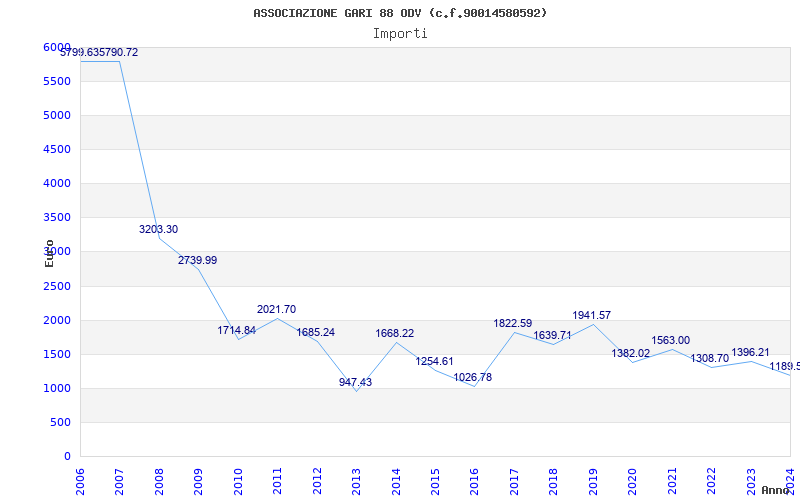Image resolution: width=800 pixels, height=500 pixels.
Task: Click the 1563.00 data label
Action: (671, 340)
